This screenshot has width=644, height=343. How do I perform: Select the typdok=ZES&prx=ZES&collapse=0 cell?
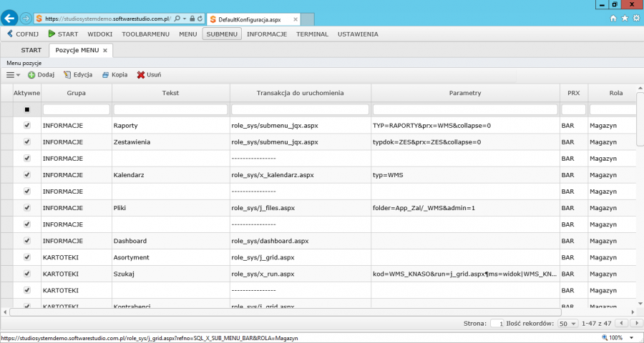pyautogui.click(x=465, y=142)
